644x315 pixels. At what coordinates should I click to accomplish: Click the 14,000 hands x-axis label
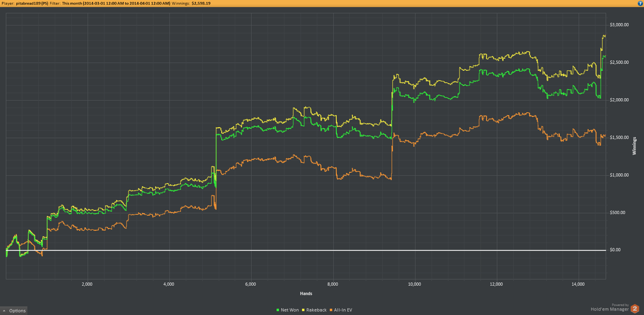578,284
